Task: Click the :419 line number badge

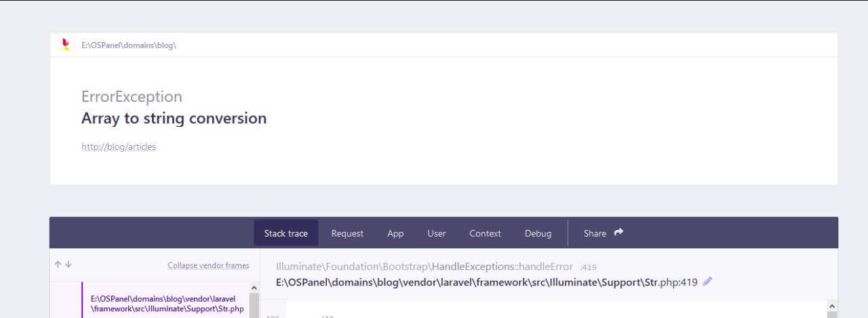Action: (588, 267)
